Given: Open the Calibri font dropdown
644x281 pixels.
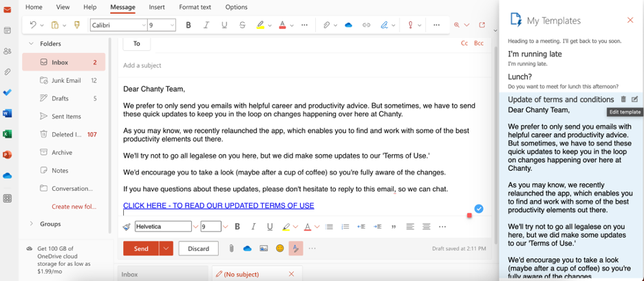Looking at the screenshot, I should click(x=118, y=25).
